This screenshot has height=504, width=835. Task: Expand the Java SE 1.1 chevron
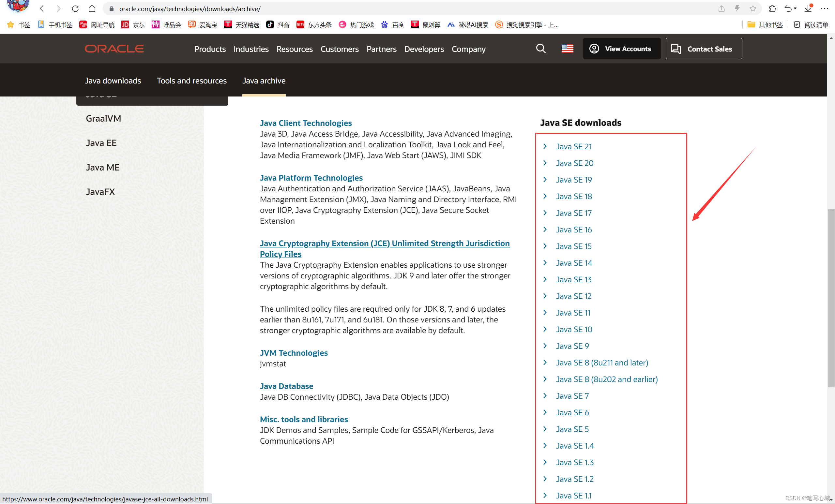545,495
